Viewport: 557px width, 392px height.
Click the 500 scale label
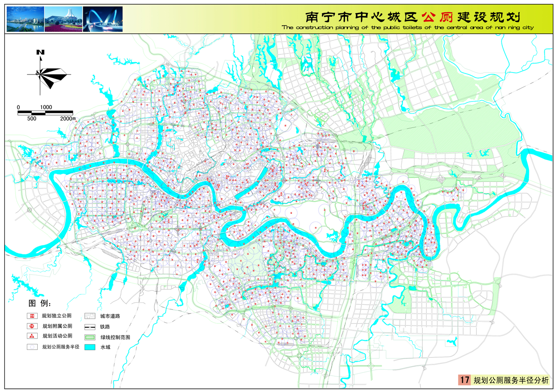click(x=32, y=119)
